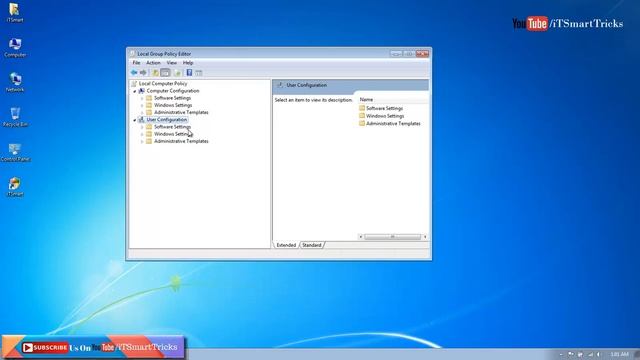This screenshot has height=360, width=640.
Task: Select Administrative Templates under User Configuration
Action: [x=181, y=141]
